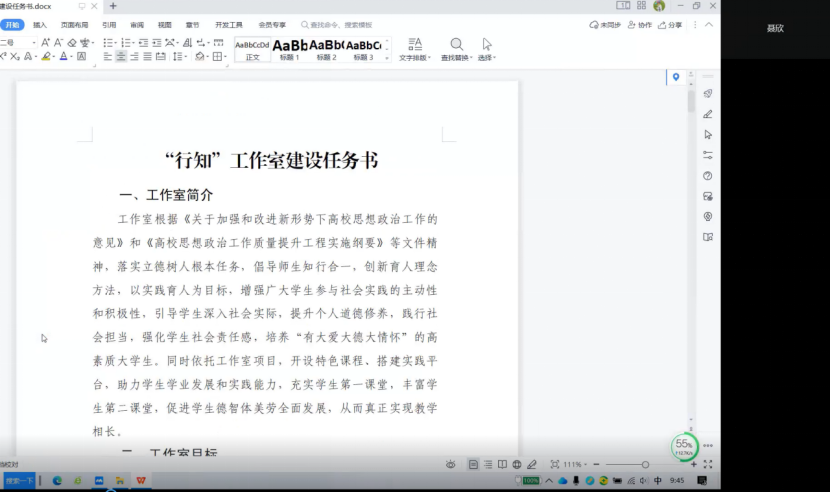Viewport: 830px width, 492px height.
Task: Toggle eye protection mode
Action: (450, 464)
